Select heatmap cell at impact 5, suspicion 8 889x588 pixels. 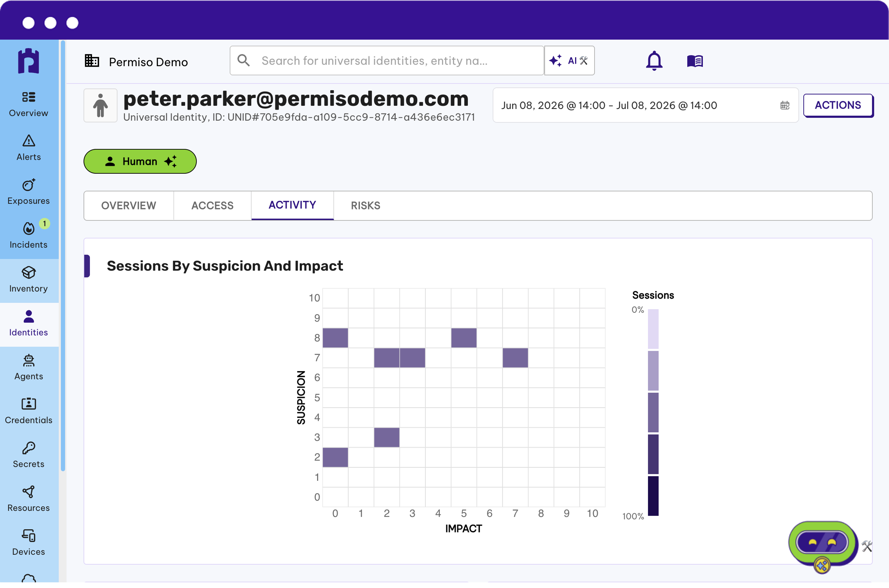coord(464,338)
